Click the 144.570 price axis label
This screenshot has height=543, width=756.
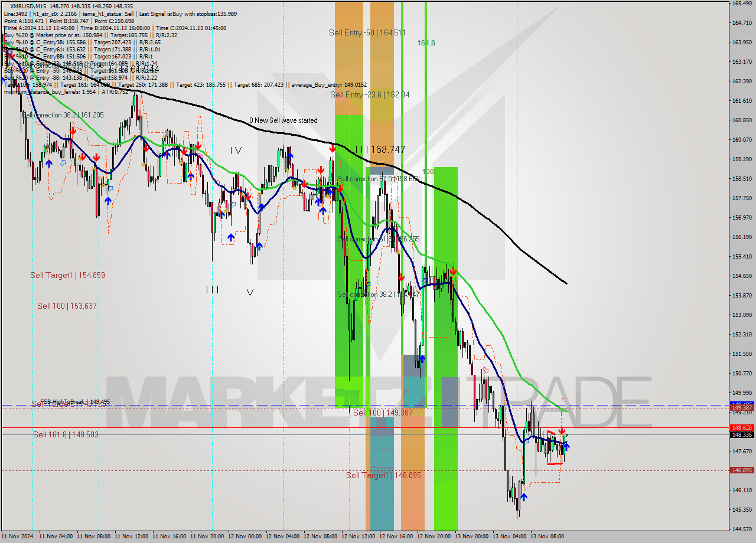pos(742,529)
